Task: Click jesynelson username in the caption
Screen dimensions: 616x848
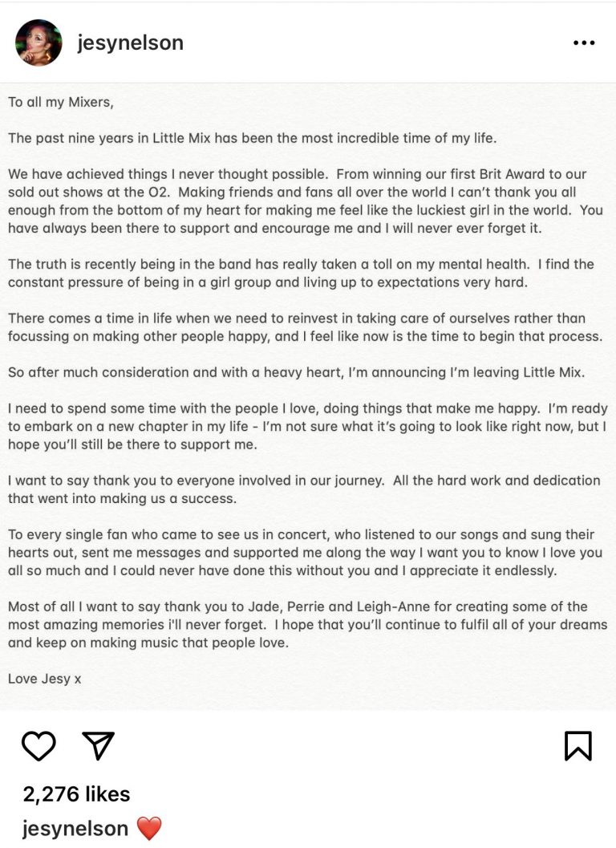Action: [x=75, y=829]
